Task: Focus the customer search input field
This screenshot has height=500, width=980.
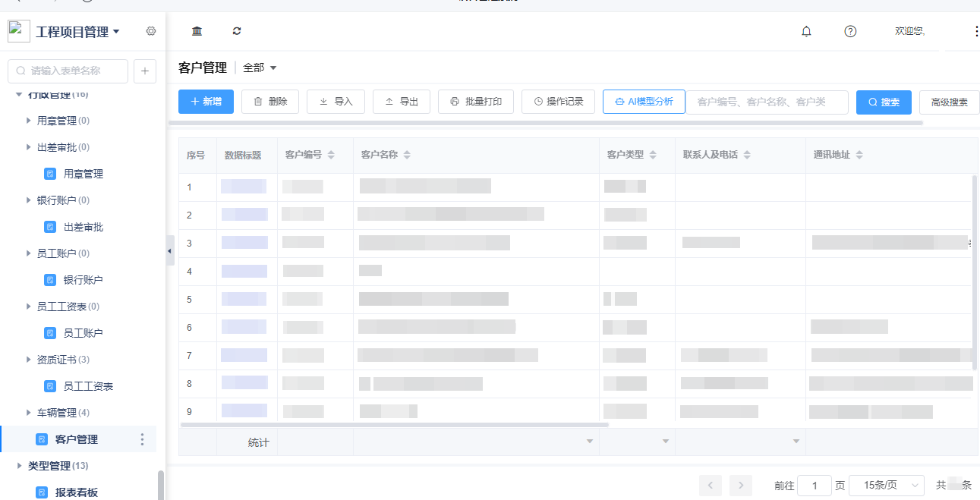Action: (x=767, y=102)
